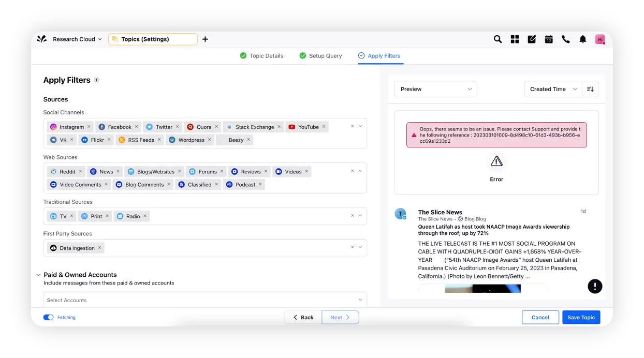
Task: Click the Video Comments chip label
Action: [x=80, y=185]
